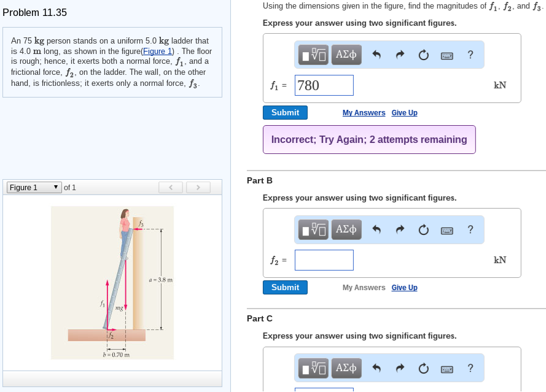Open the keyboard shortcuts icon in Part A
546x392 pixels.
pos(447,55)
